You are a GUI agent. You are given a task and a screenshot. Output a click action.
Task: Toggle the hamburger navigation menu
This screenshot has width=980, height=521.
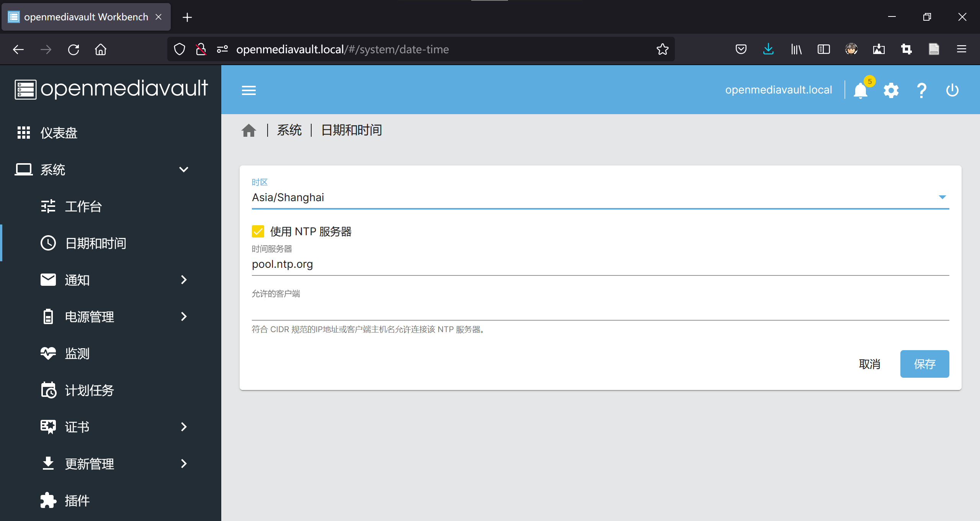click(249, 90)
